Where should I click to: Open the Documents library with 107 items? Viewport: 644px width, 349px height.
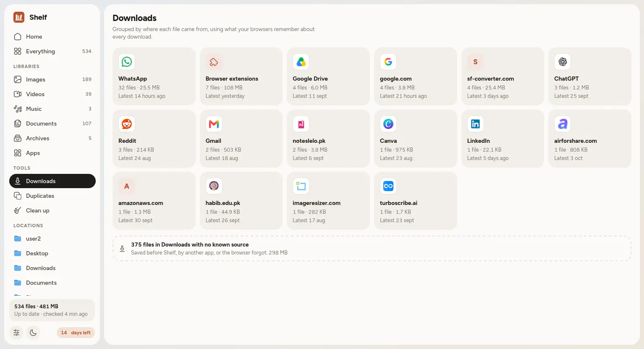click(x=52, y=123)
